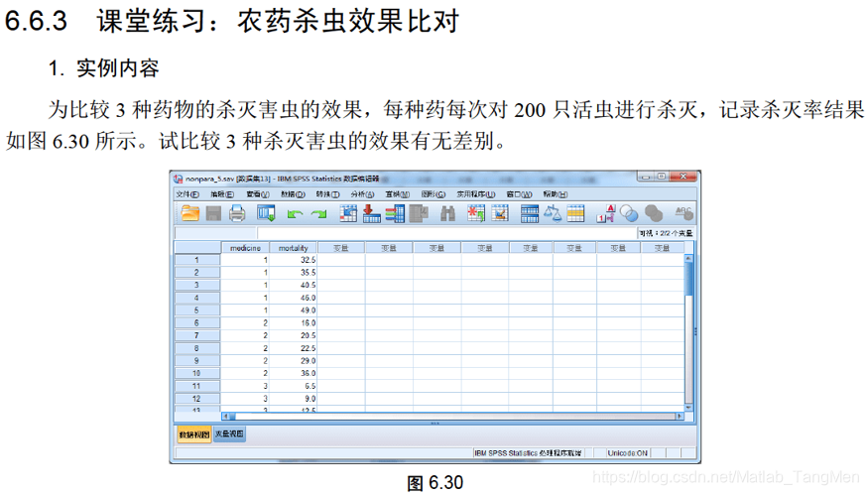The width and height of the screenshot is (868, 495).
Task: Click the mortality cell showing 20.5
Action: pos(293,335)
